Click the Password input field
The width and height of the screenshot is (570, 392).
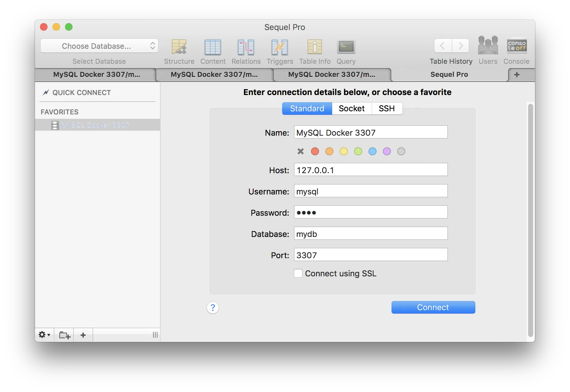(x=371, y=212)
